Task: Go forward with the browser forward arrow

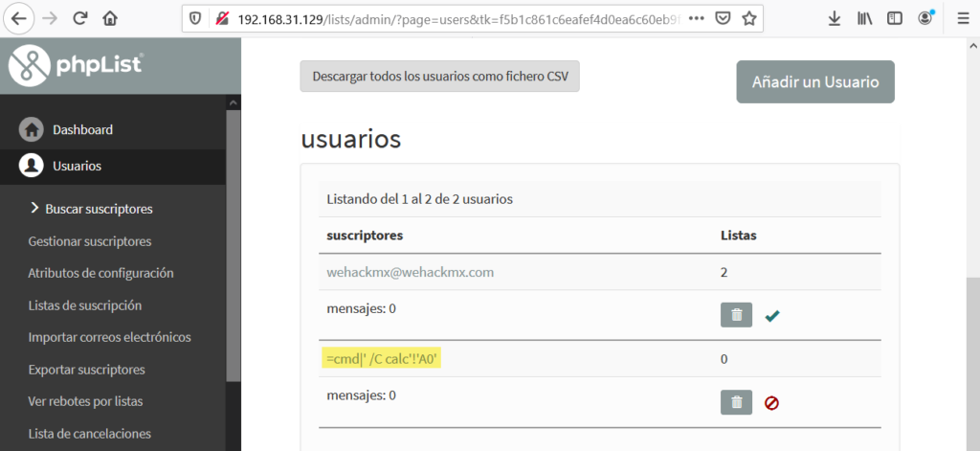Action: 50,19
